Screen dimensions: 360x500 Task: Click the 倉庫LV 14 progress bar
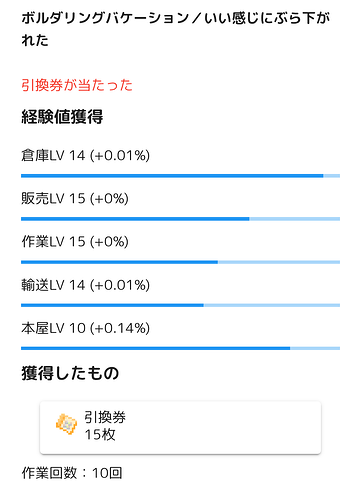180,176
